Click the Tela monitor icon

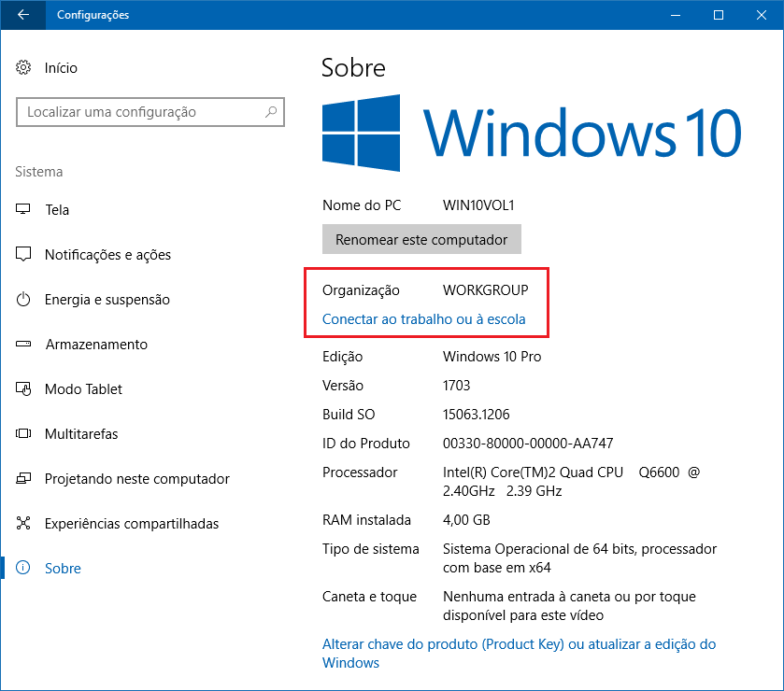[23, 209]
